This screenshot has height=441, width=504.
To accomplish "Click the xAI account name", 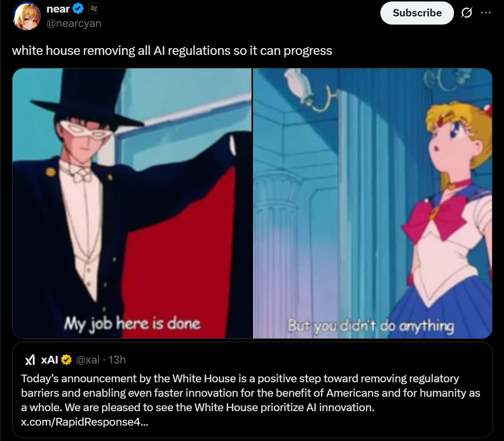I will tap(50, 360).
